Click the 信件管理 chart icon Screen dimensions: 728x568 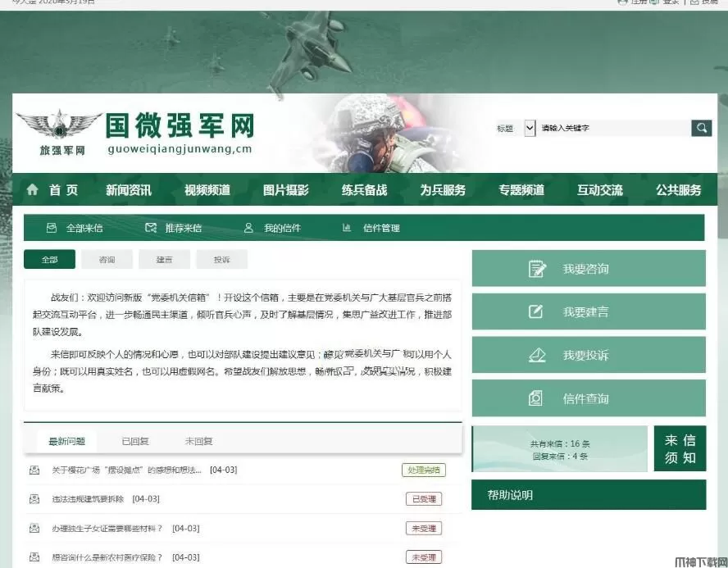pyautogui.click(x=346, y=228)
